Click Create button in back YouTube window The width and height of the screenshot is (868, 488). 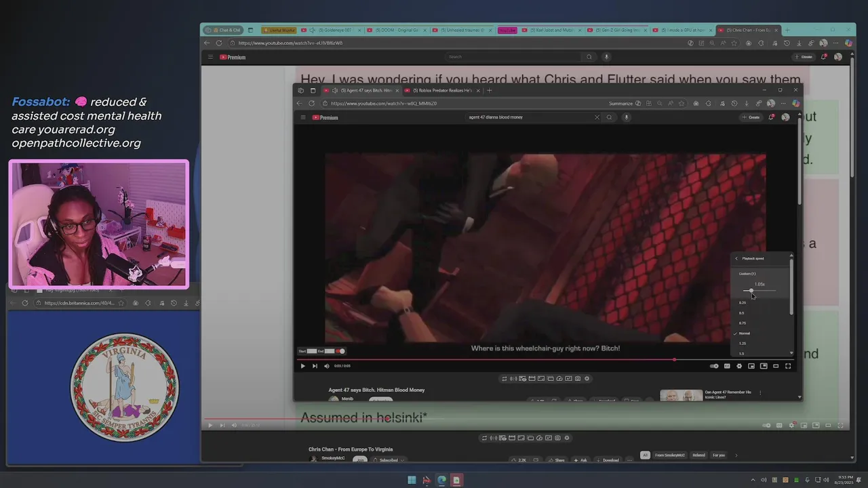pos(804,57)
